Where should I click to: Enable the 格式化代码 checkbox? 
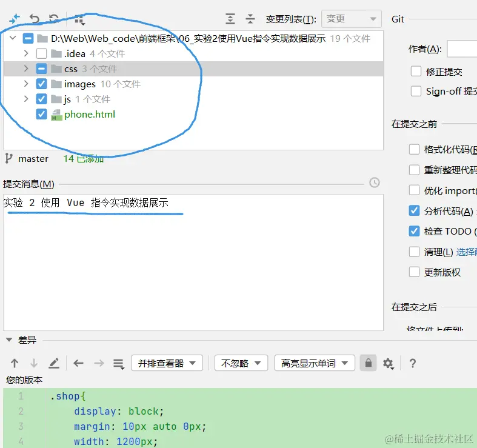[x=414, y=150]
